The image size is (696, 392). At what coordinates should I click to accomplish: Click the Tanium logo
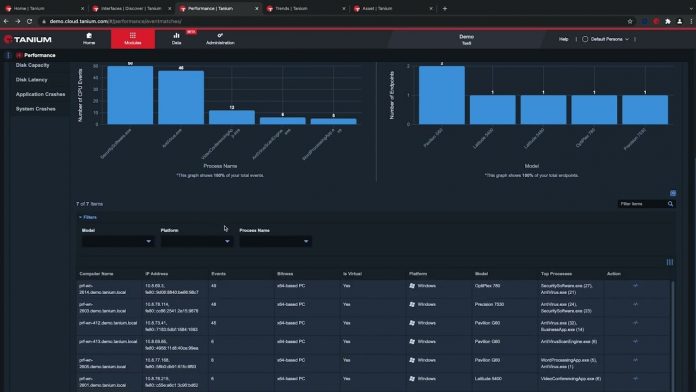[28, 40]
